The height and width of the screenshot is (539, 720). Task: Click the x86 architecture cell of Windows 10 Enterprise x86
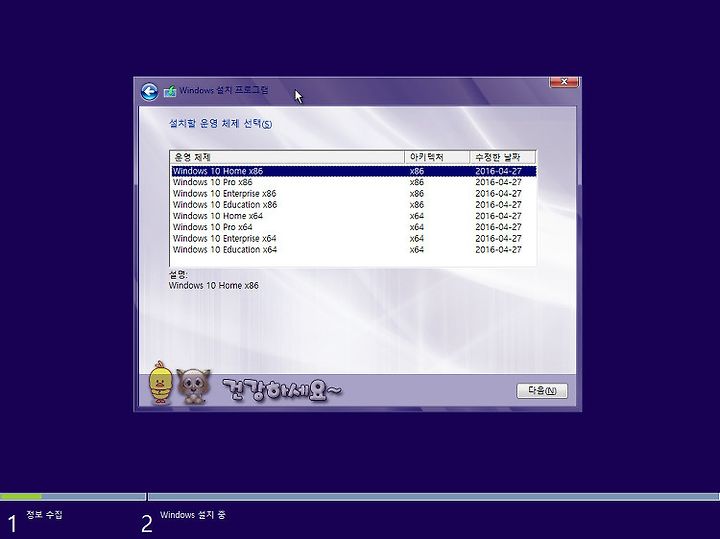(x=416, y=193)
